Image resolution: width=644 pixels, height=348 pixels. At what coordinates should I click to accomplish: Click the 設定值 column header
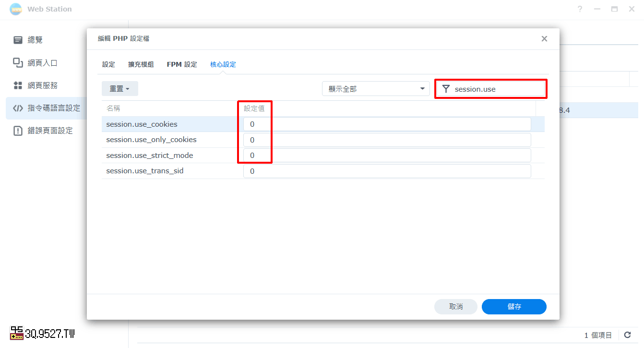[254, 108]
